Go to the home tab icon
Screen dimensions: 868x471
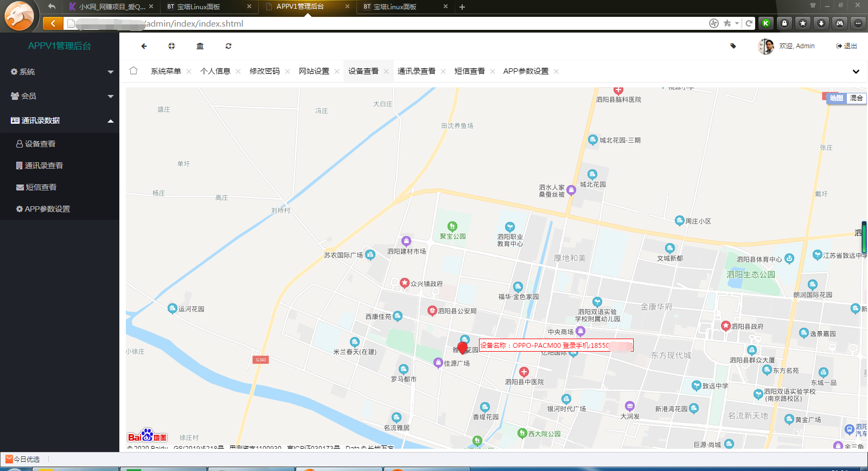point(133,71)
